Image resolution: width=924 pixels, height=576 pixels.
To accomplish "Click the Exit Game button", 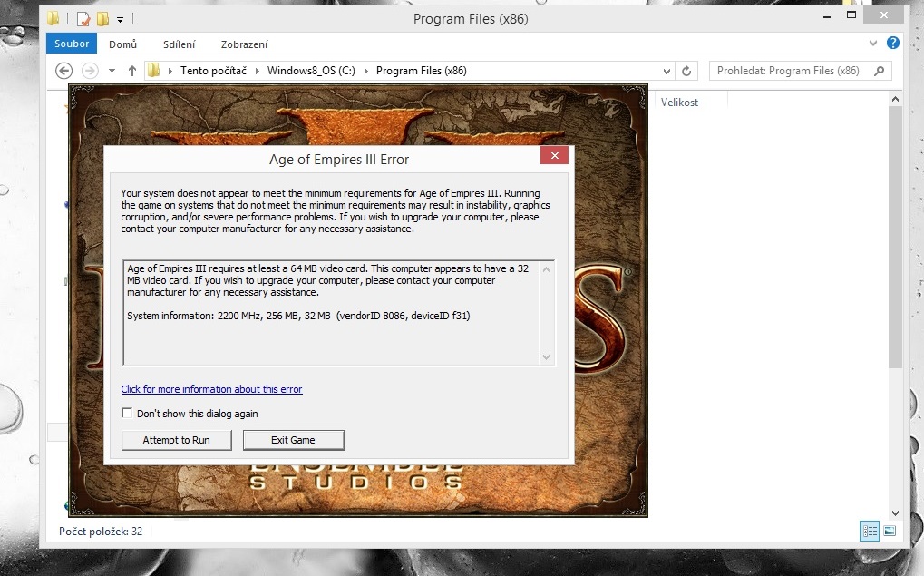I will [x=294, y=440].
